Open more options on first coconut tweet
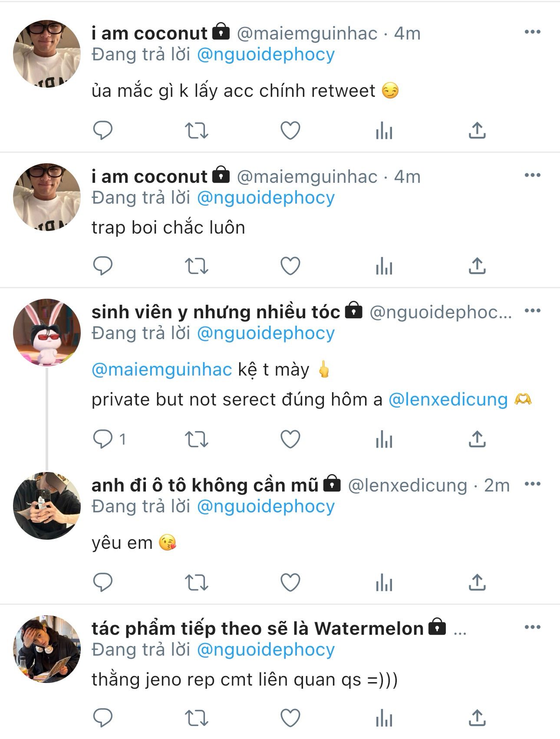The height and width of the screenshot is (739, 560). [x=532, y=32]
